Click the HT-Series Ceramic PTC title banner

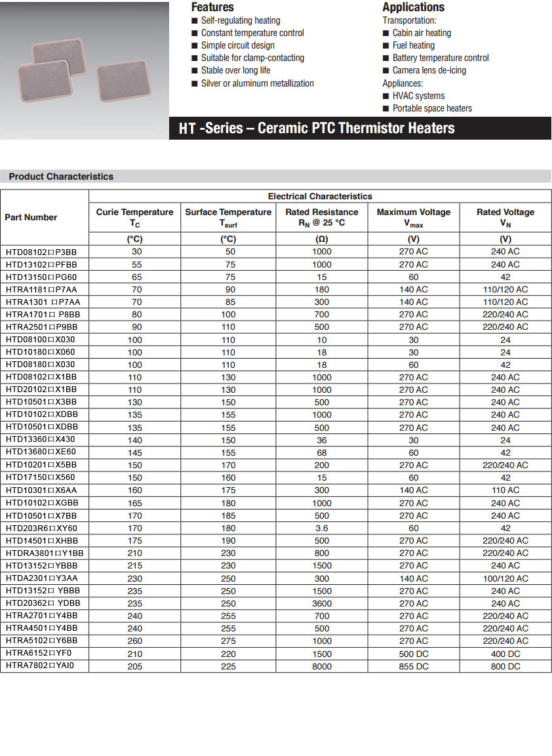tap(317, 129)
